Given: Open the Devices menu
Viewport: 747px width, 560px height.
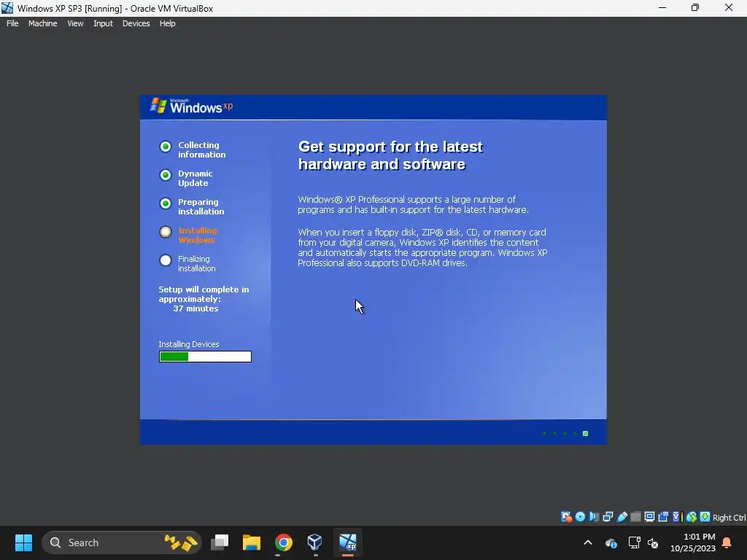Looking at the screenshot, I should click(x=136, y=23).
